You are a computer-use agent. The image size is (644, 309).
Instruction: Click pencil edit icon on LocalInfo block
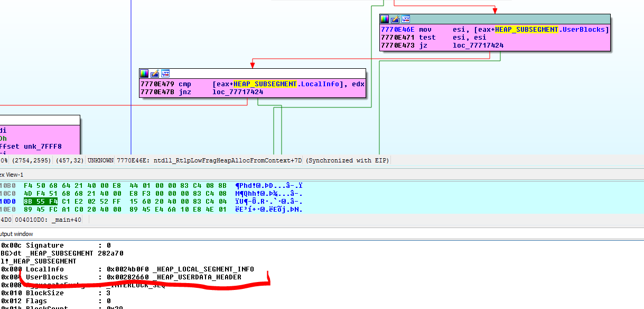pyautogui.click(x=154, y=74)
